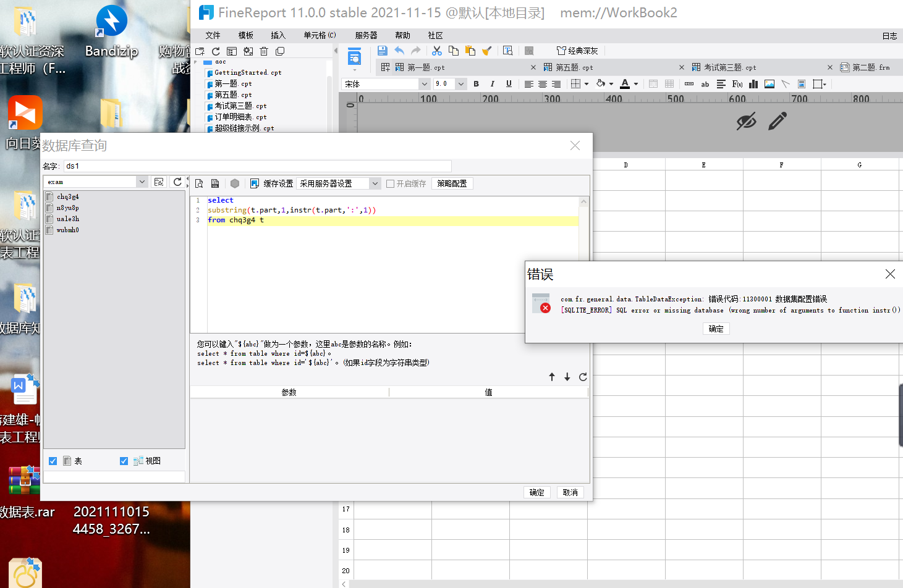Move parameter down with down arrow
Screen dimensions: 903x588
click(567, 377)
